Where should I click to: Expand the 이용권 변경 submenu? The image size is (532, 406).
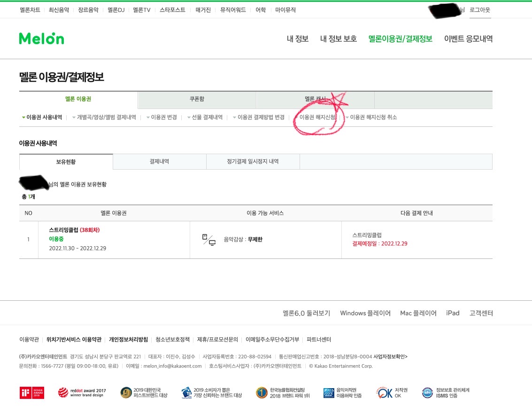pos(162,117)
